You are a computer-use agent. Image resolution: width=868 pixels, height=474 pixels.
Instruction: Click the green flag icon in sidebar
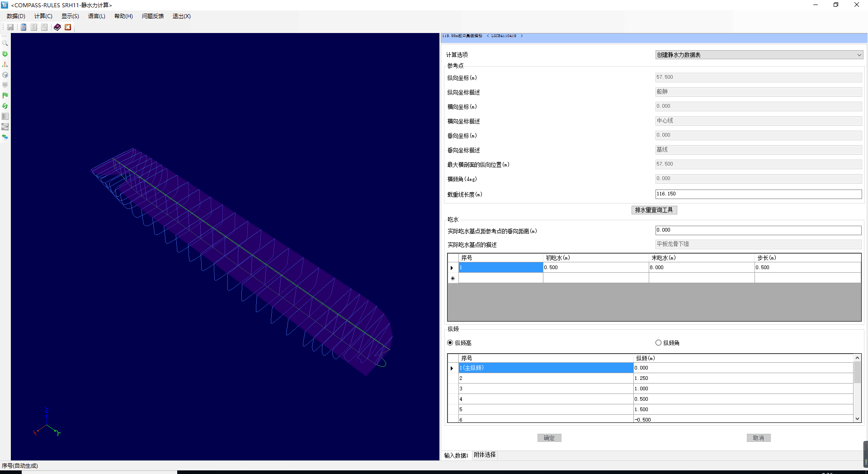pos(5,95)
